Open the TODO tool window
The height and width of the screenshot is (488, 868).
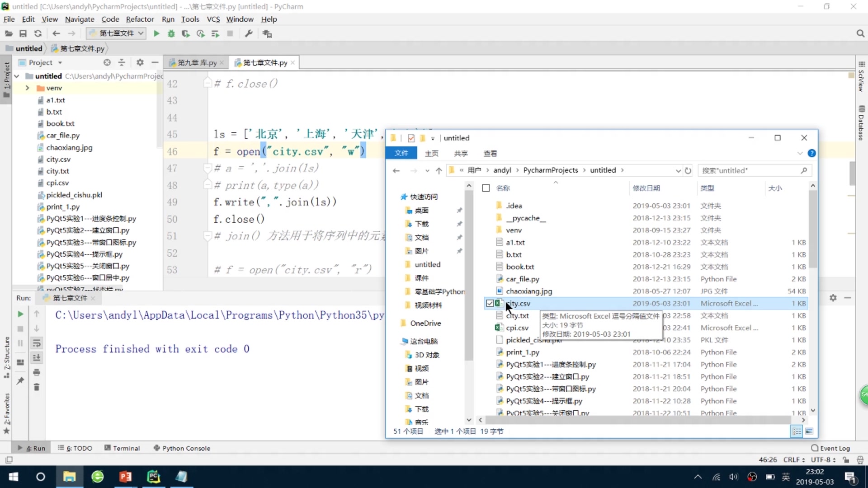[75, 448]
